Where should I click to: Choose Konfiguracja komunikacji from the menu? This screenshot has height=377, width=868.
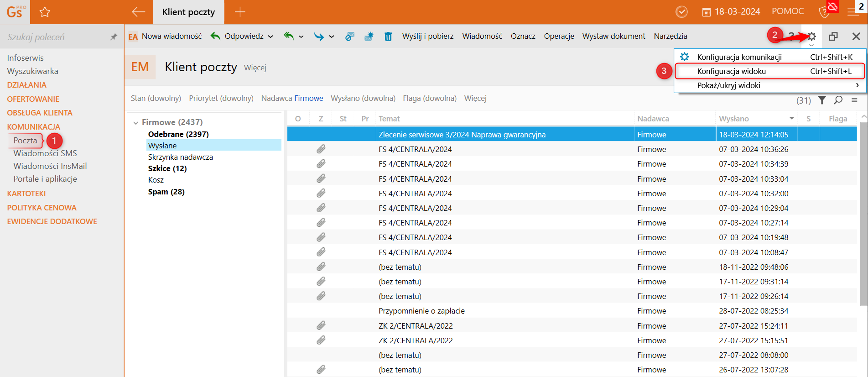click(x=739, y=57)
